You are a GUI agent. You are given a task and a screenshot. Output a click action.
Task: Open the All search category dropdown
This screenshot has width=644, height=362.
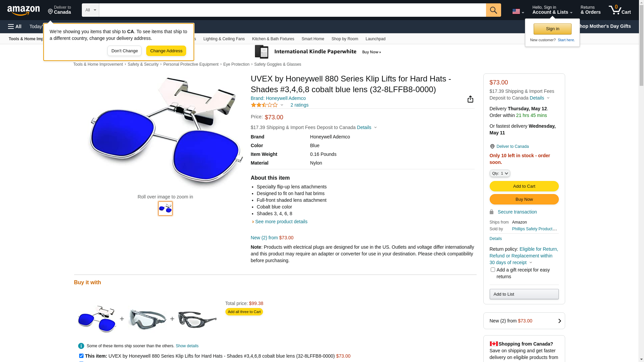tap(91, 10)
